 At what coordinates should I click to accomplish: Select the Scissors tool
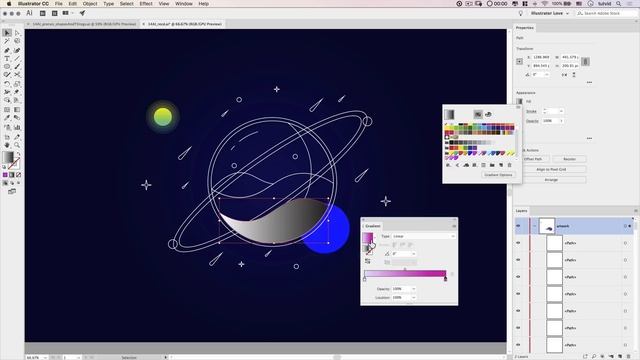coord(17,75)
